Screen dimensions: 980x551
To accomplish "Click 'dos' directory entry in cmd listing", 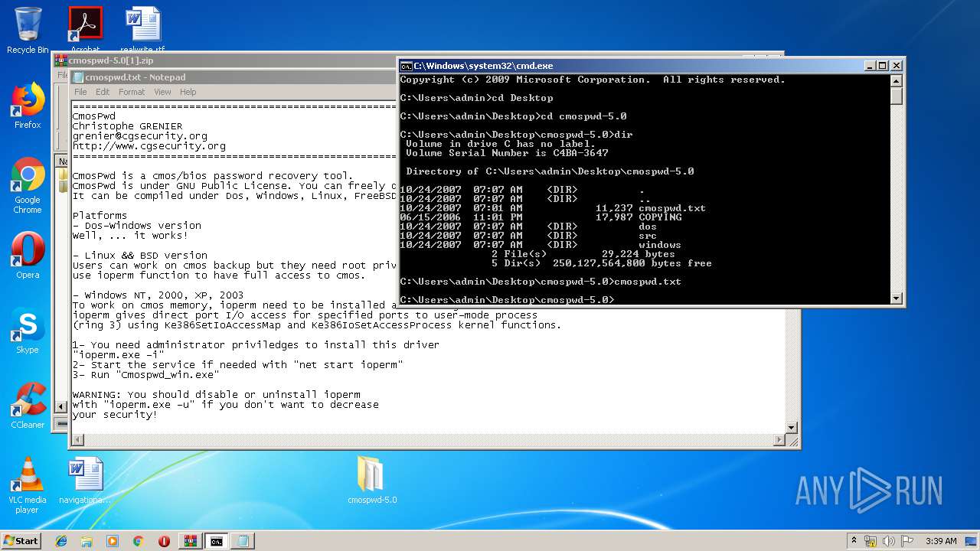I will point(648,227).
